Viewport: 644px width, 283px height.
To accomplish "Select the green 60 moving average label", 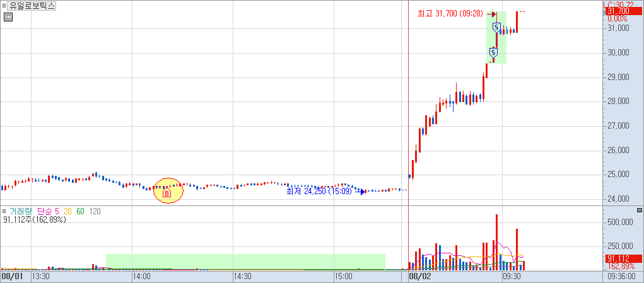I will click(x=81, y=211).
